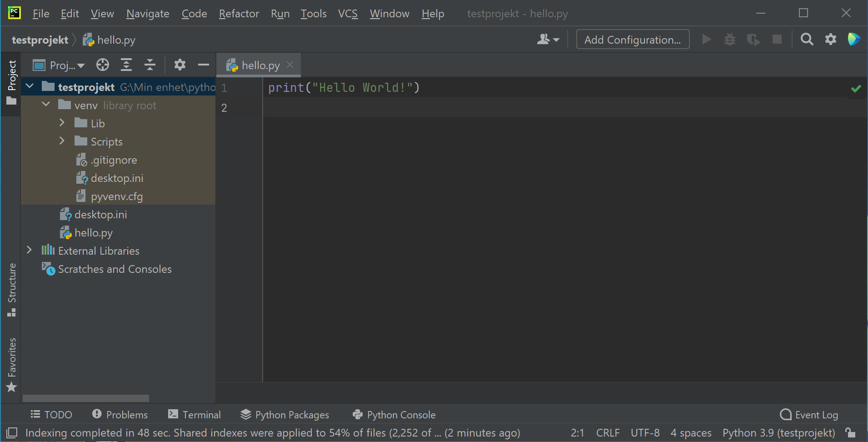
Task: Open Search Everywhere magnifier icon
Action: (x=807, y=40)
